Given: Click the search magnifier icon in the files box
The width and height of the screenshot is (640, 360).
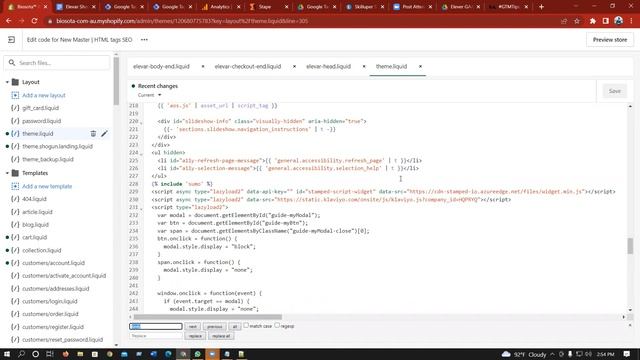Looking at the screenshot, I should click(12, 62).
